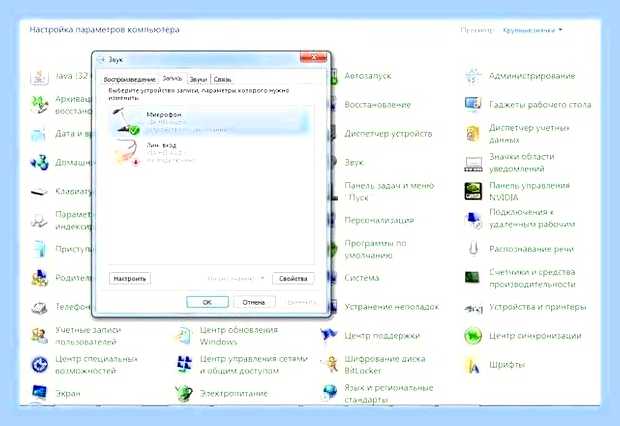
Task: Select the Запись tab in Sound dialog
Action: pos(172,78)
